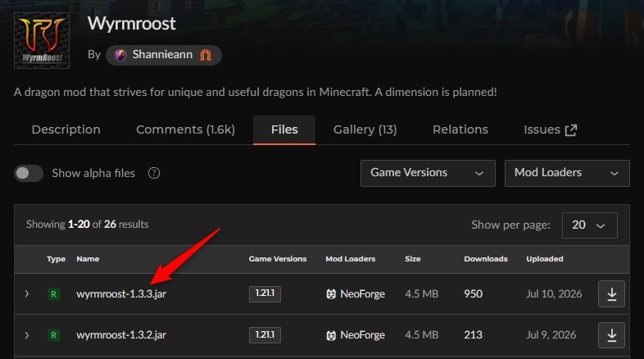Click the Game Versions column header

[278, 259]
